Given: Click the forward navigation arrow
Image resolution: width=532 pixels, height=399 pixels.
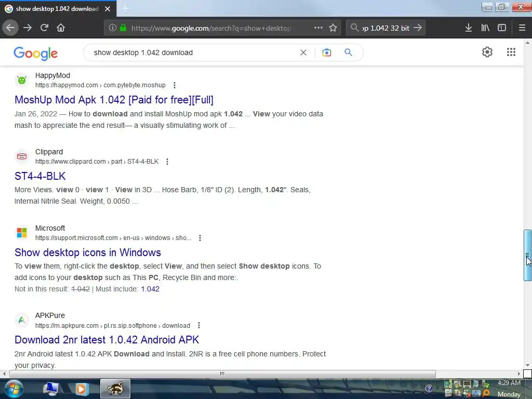Looking at the screenshot, I should pos(28,28).
